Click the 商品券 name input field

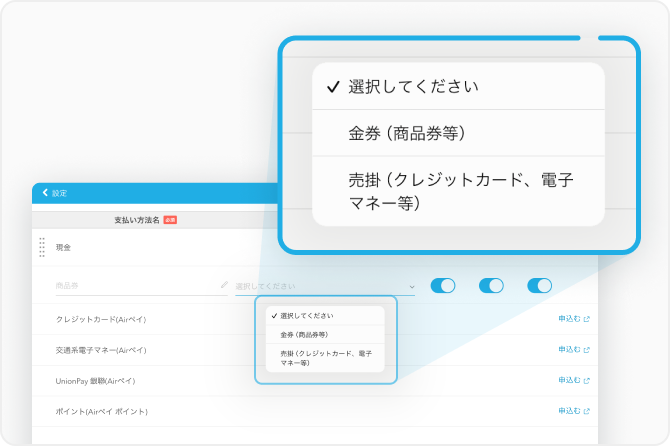tap(135, 286)
